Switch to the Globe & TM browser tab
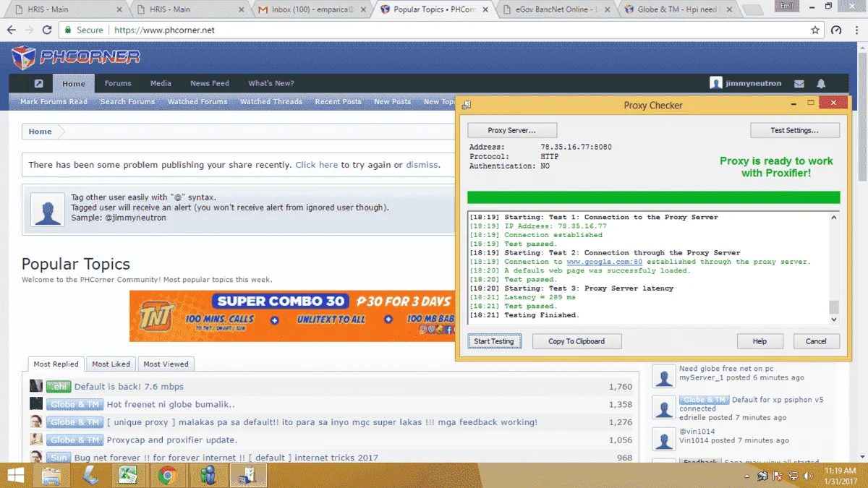 click(677, 10)
